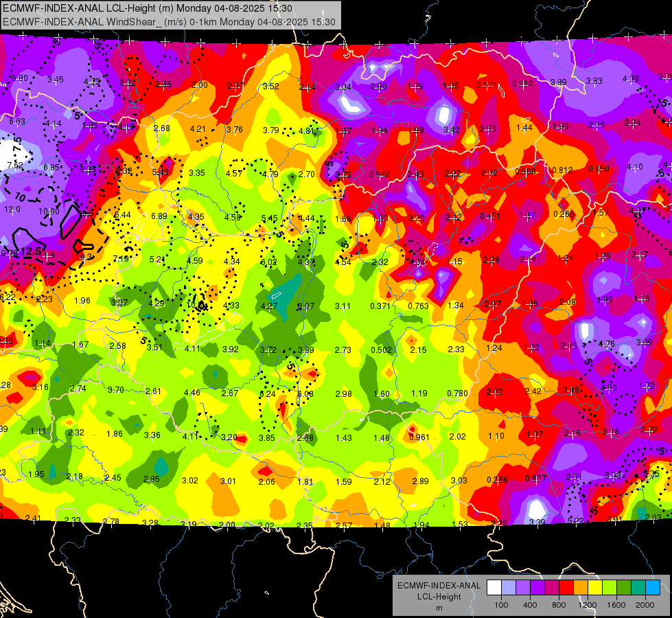
Task: Click the dark green legend swatch
Action: 624,588
